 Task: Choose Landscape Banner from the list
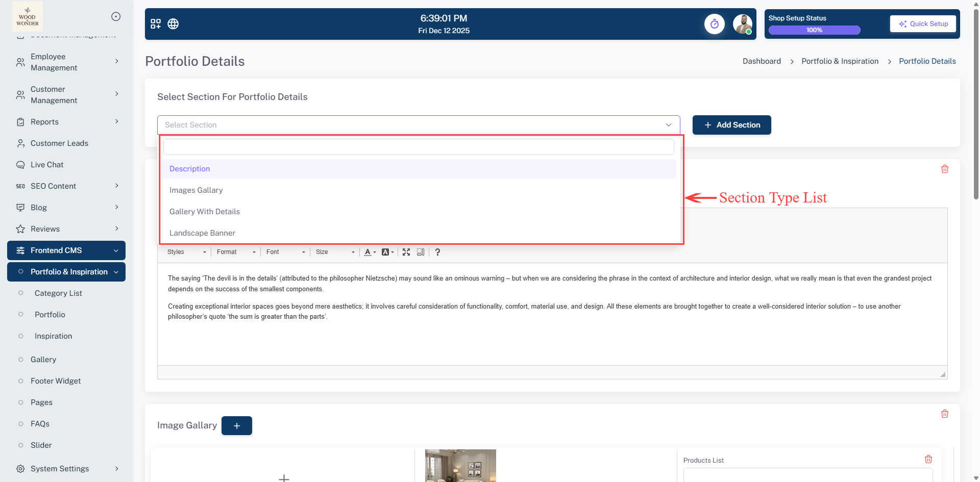[202, 233]
